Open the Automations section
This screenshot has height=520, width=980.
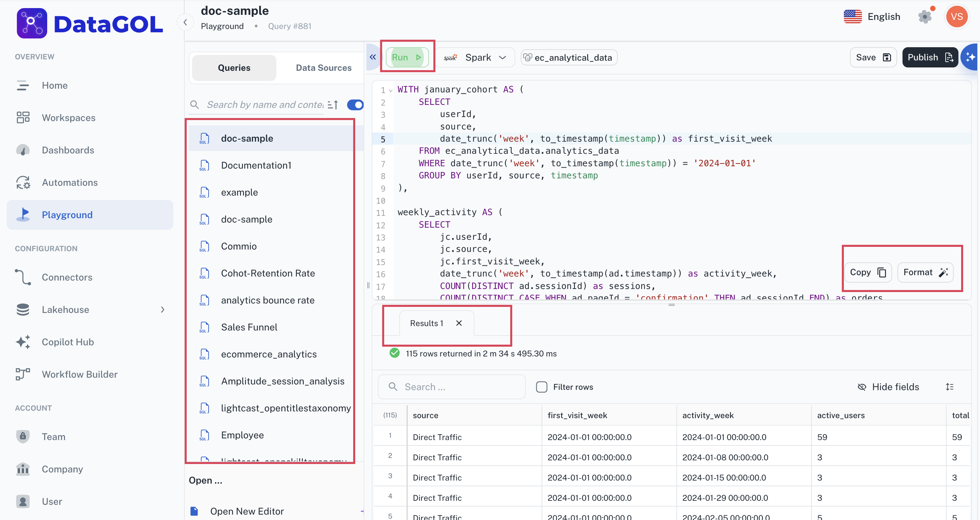pos(70,182)
